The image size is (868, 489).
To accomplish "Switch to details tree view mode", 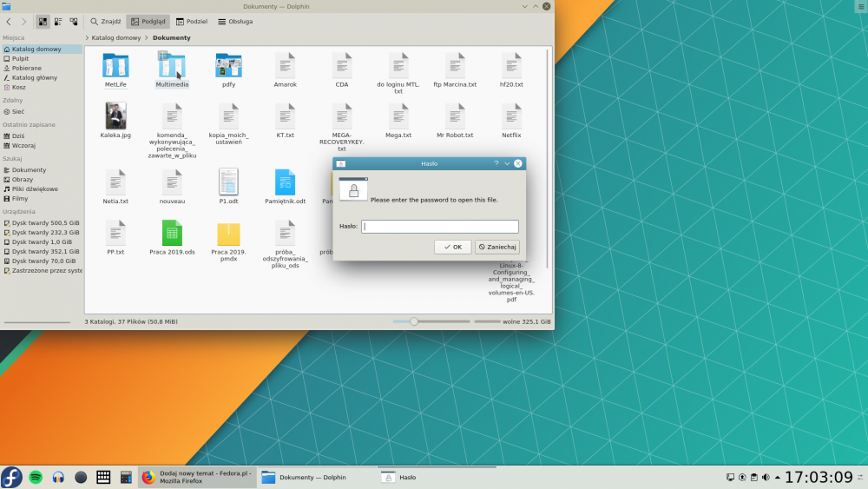I will click(x=74, y=22).
